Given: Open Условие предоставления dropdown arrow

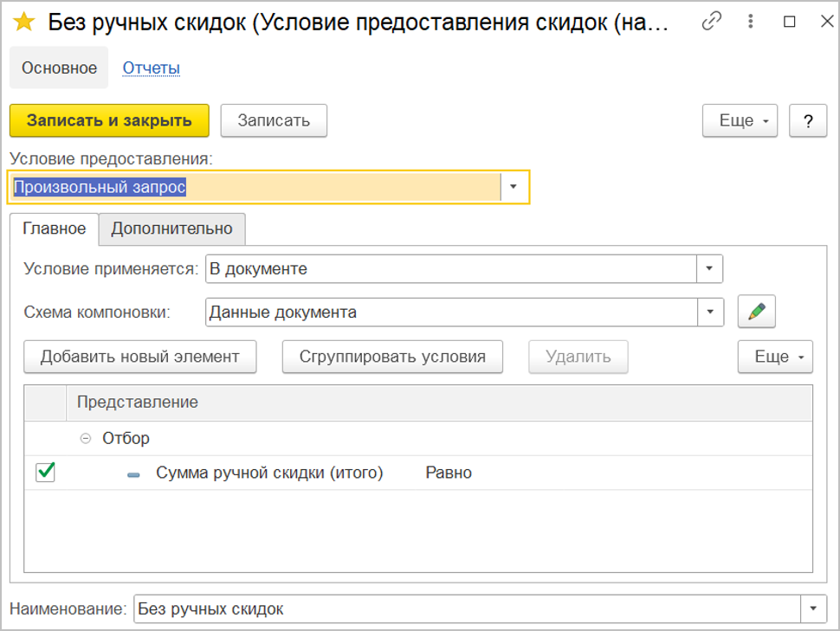Looking at the screenshot, I should (514, 187).
